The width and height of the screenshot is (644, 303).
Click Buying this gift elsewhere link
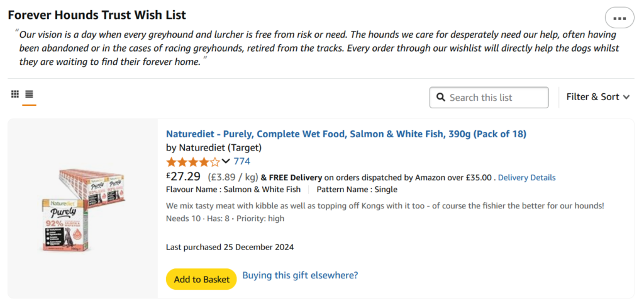300,275
